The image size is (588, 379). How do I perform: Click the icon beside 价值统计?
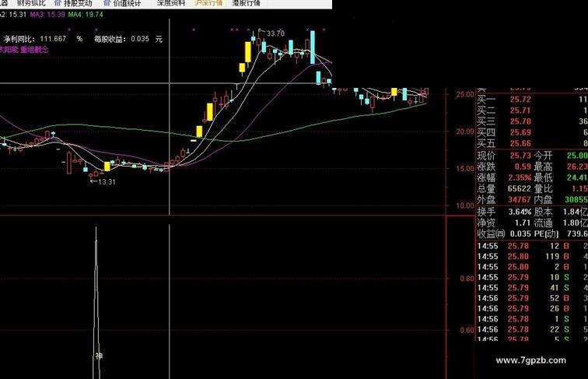click(107, 3)
